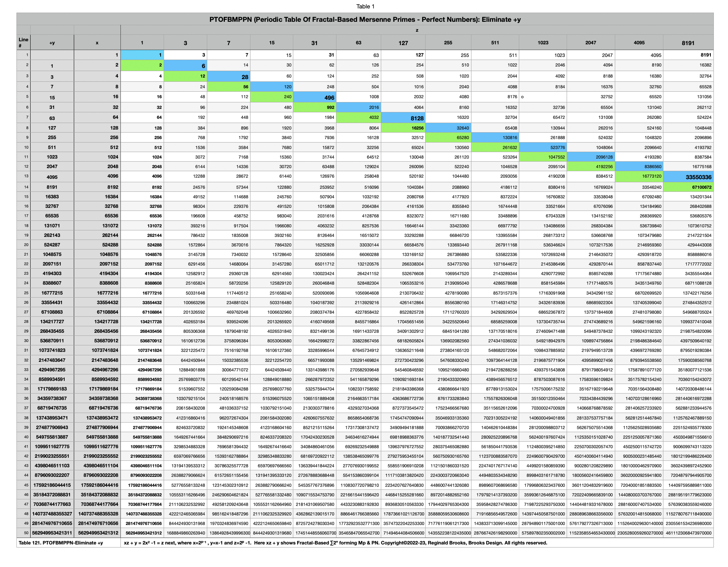Select the PTOFBMPPN title banner row
The width and height of the screenshot is (728, 567).
pyautogui.click(x=365, y=19)
